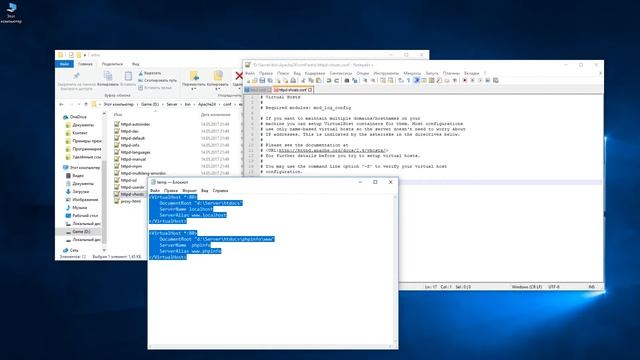The image size is (640, 360).
Task: Select httpd-info file in Explorer list
Action: point(127,145)
